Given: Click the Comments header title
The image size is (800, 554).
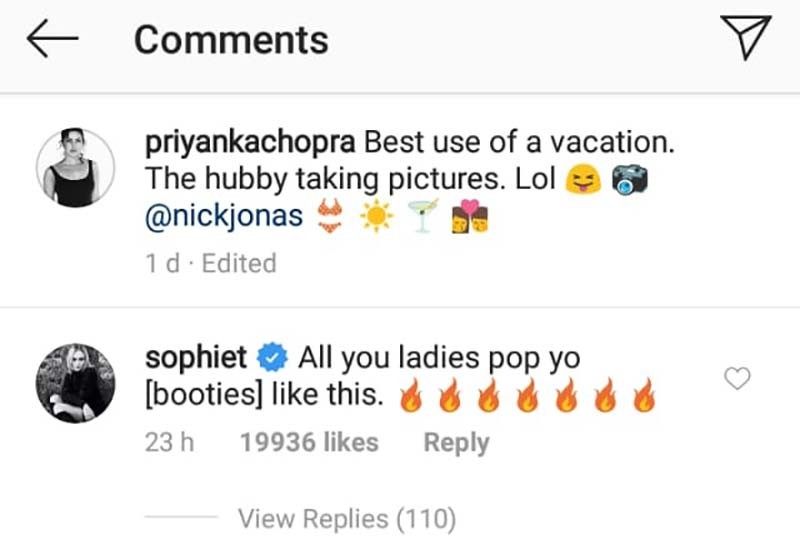Looking at the screenshot, I should [231, 40].
